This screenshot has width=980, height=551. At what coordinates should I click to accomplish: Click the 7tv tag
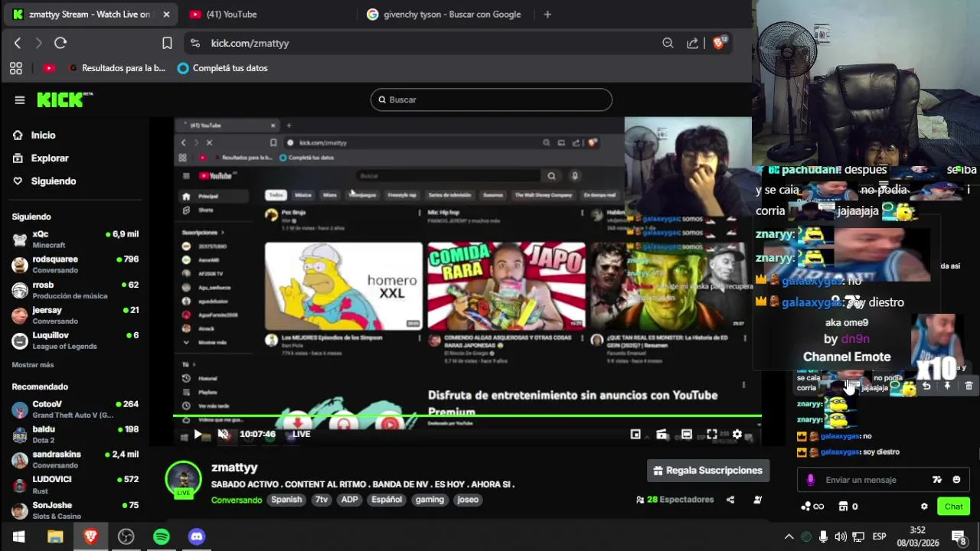[322, 500]
